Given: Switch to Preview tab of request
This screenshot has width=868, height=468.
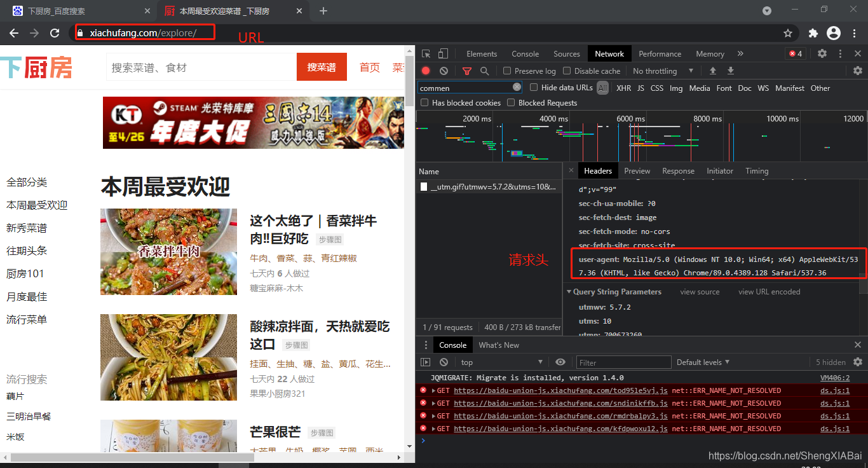Looking at the screenshot, I should coord(637,171).
